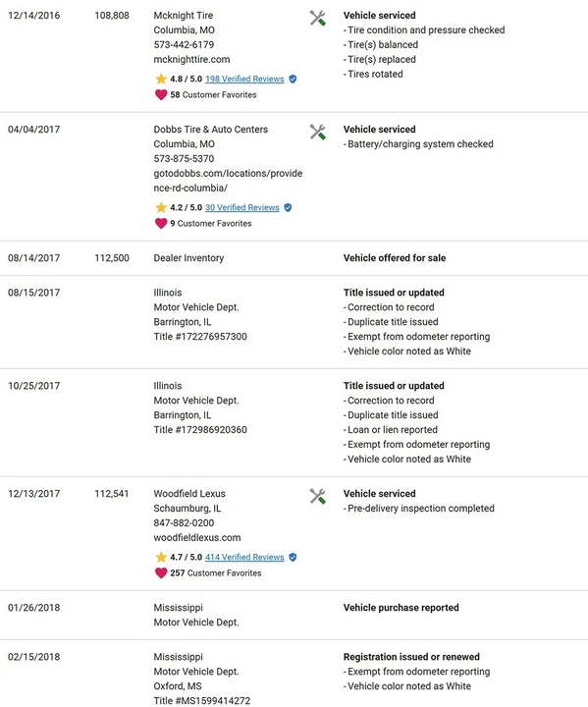Click the gold star rating for Mcknight Tire
This screenshot has width=588, height=707.
161,79
